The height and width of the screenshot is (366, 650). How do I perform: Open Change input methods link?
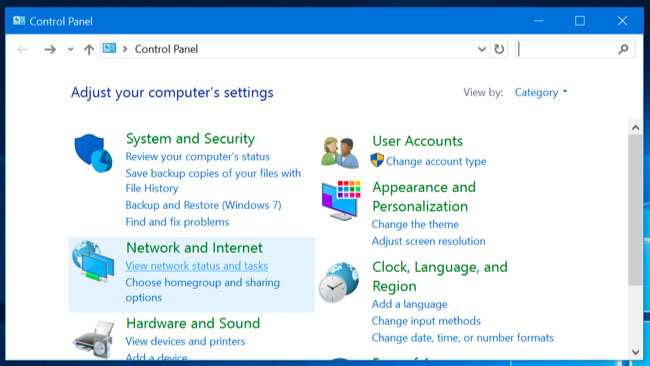pos(426,321)
